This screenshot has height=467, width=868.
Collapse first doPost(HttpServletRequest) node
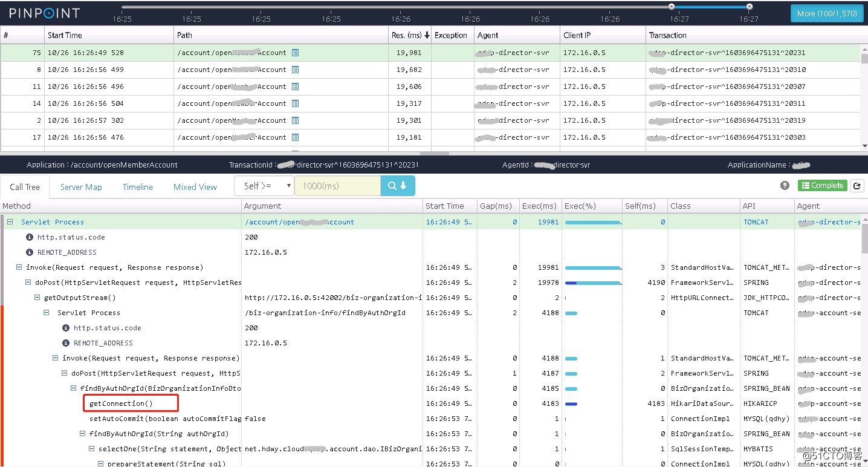(x=28, y=282)
